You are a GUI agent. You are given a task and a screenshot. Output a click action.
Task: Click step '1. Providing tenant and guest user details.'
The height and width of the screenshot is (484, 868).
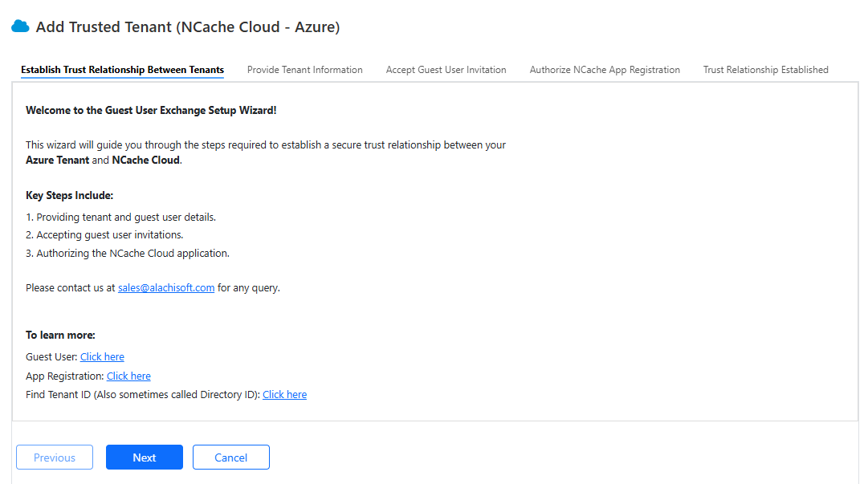tap(120, 217)
